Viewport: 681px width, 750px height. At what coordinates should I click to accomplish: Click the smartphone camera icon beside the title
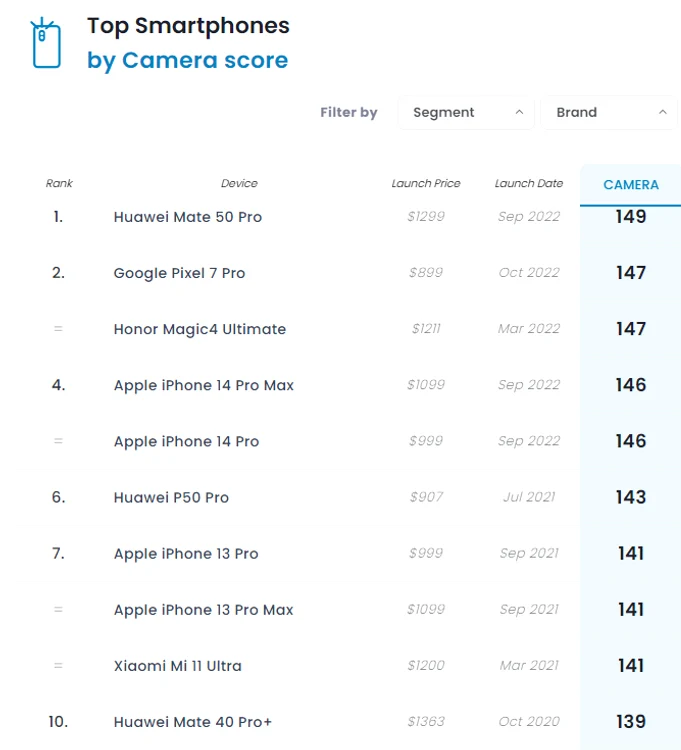tap(46, 43)
